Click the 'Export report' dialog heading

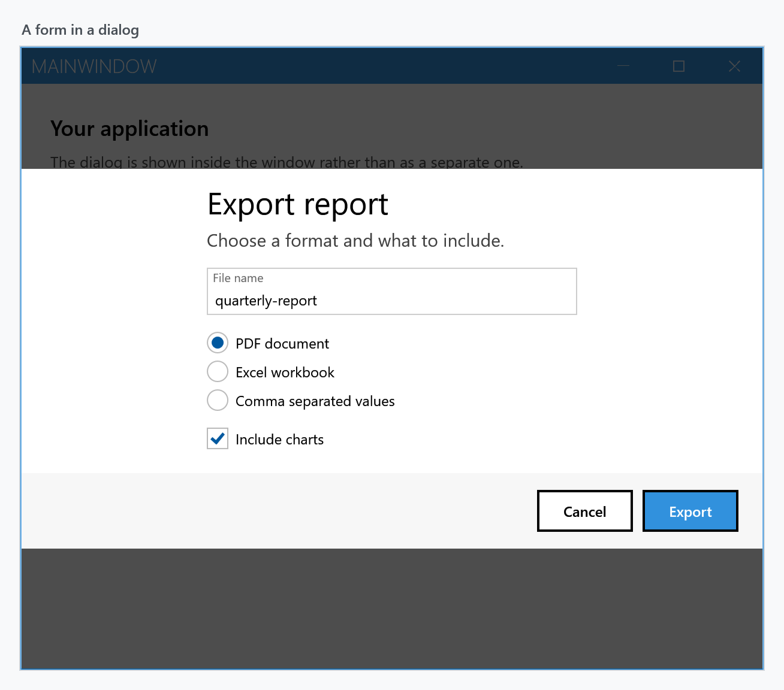click(x=298, y=205)
